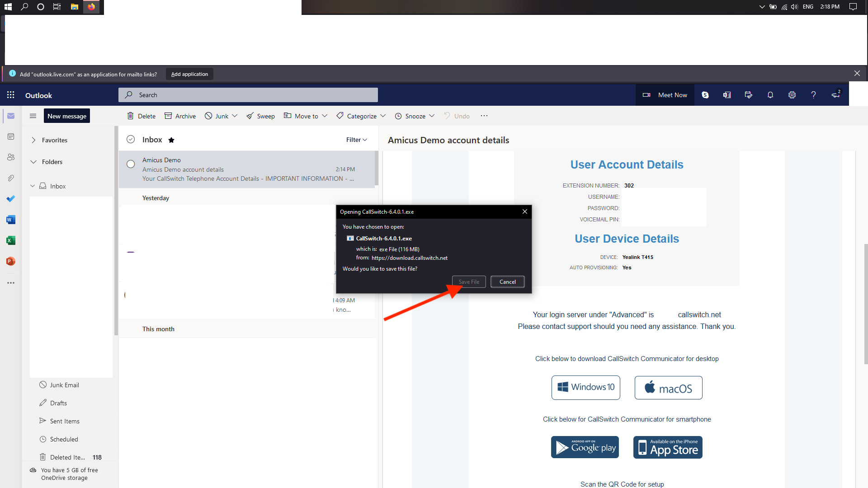868x488 pixels.
Task: Open Files attachments icon in left rail
Action: pyautogui.click(x=11, y=178)
